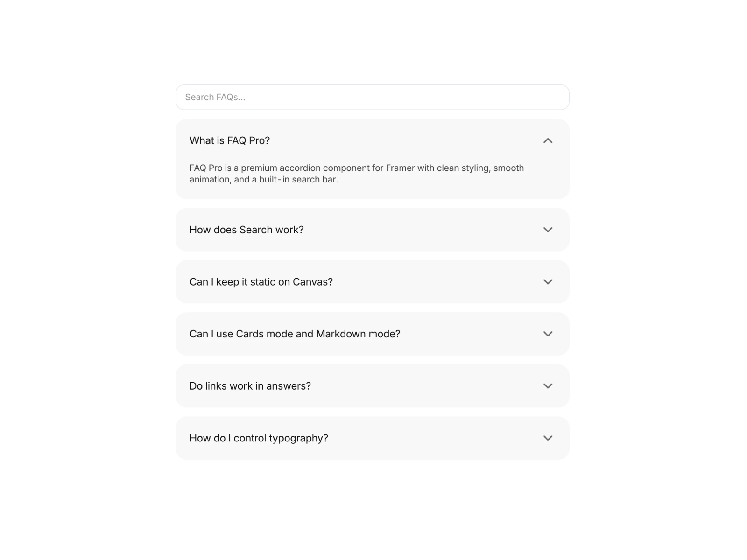Viewport: 747px width, 560px height.
Task: Click the down arrow on Cards mode question
Action: [x=548, y=334]
